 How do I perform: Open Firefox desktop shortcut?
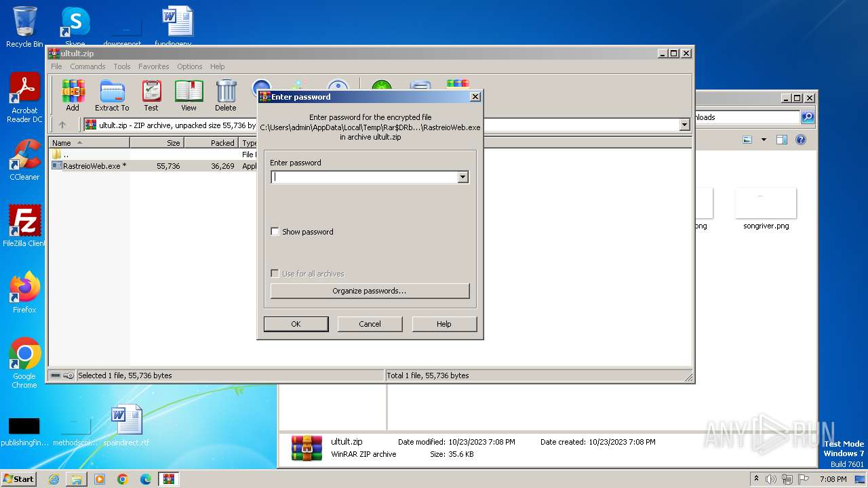24,293
